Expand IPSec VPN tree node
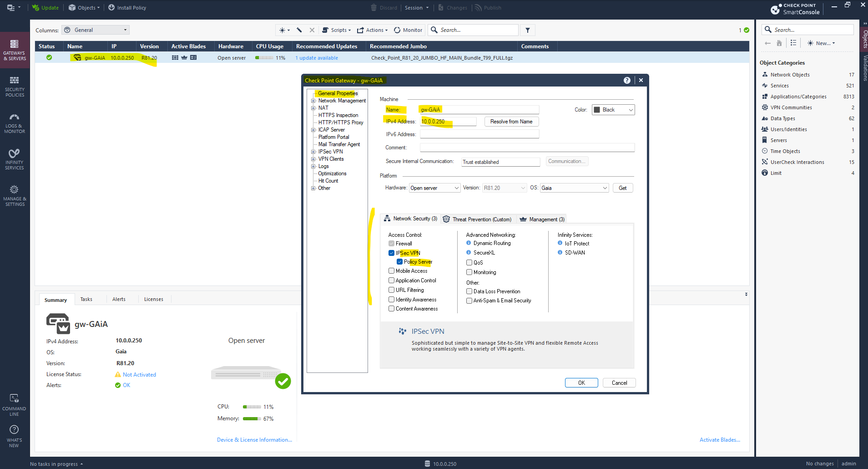Viewport: 868px width, 469px height. (313, 152)
